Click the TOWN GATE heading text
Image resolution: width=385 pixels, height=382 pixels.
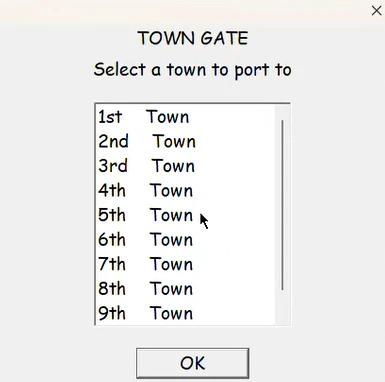pos(193,38)
